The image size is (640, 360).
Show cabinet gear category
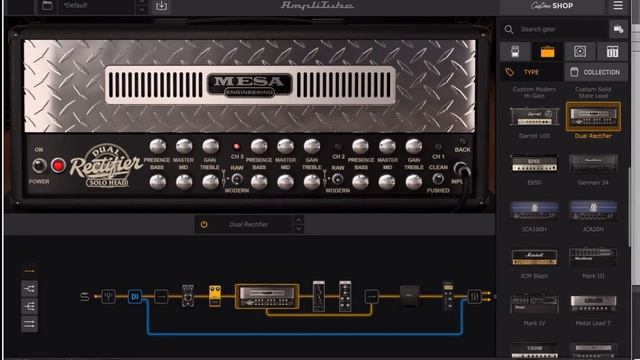[580, 51]
